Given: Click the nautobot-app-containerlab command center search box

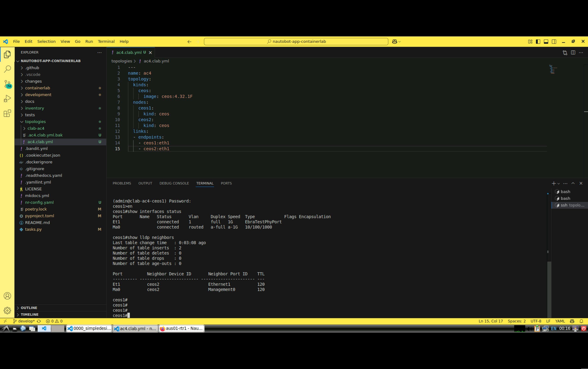Looking at the screenshot, I should (x=296, y=42).
